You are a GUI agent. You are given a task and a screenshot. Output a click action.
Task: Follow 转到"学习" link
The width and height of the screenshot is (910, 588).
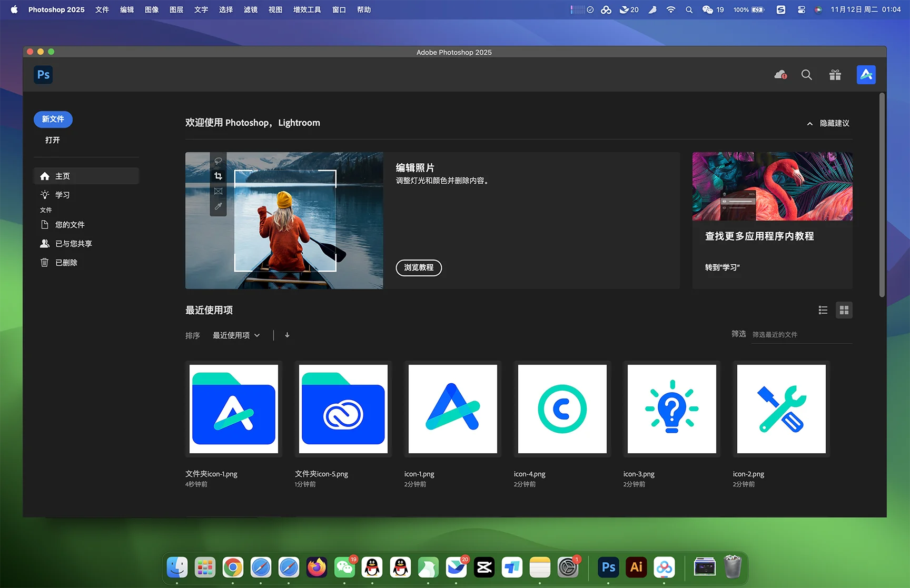click(722, 267)
